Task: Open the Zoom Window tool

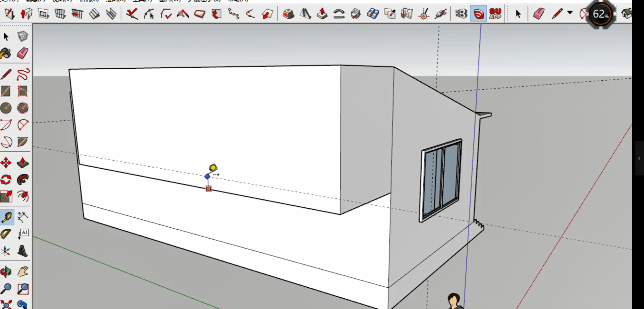Action: click(x=23, y=289)
